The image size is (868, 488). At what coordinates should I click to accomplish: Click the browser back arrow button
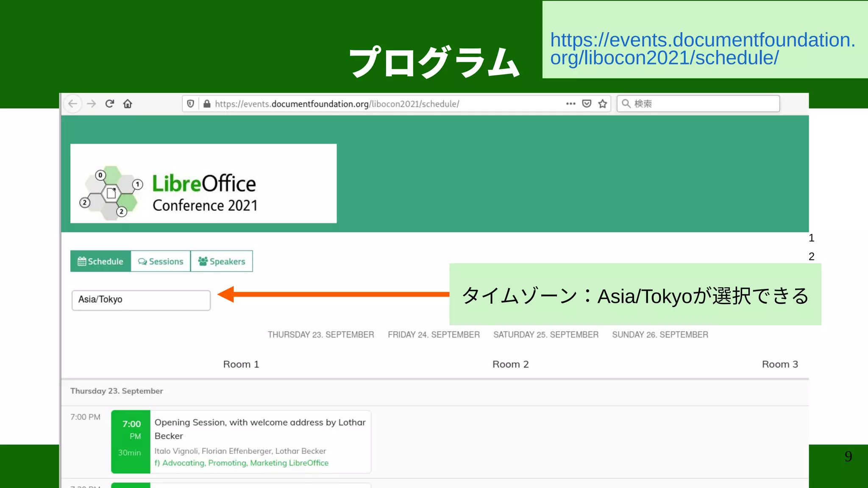pos(73,104)
